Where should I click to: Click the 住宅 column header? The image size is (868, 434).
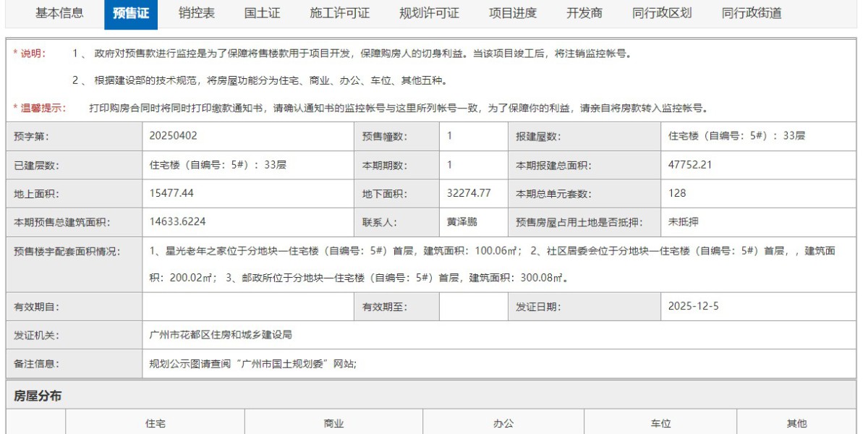pyautogui.click(x=156, y=424)
